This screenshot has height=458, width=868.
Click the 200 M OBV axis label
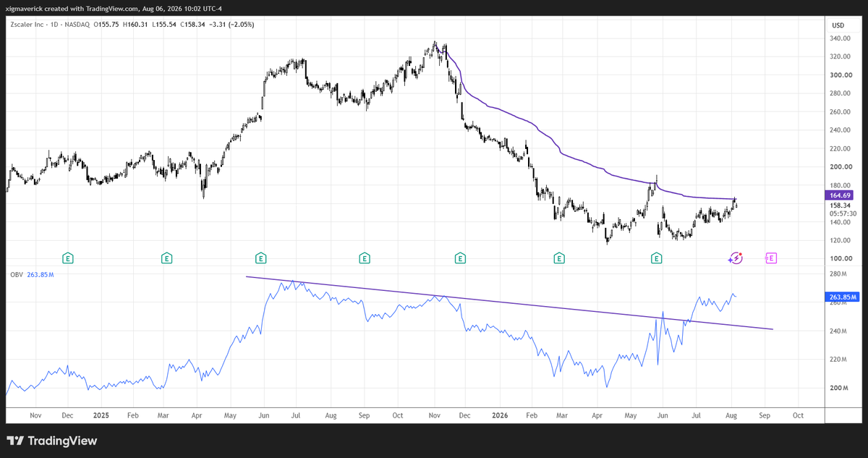click(838, 389)
